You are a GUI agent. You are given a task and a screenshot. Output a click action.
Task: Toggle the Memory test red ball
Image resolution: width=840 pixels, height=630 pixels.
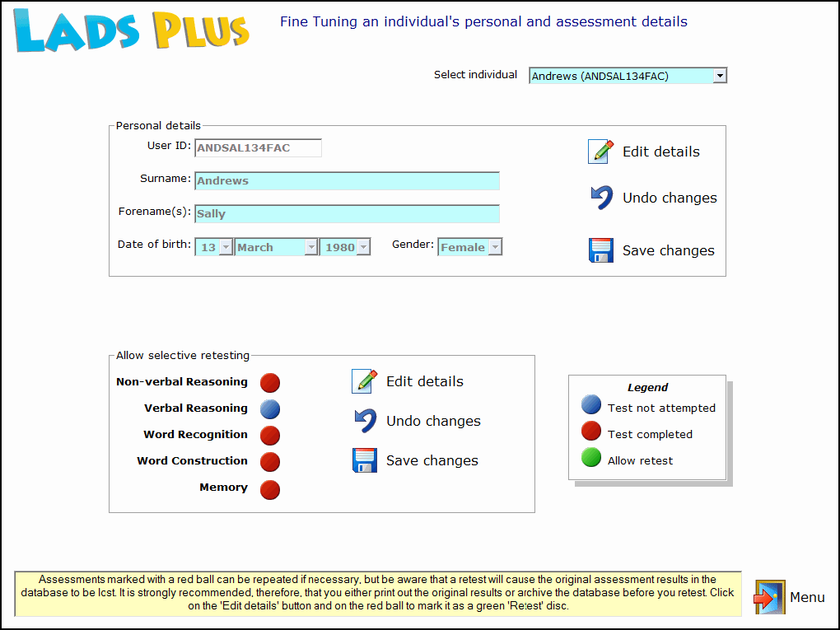270,489
